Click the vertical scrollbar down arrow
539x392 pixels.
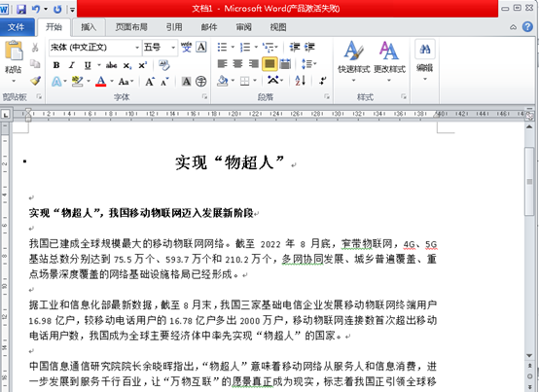[x=529, y=356]
